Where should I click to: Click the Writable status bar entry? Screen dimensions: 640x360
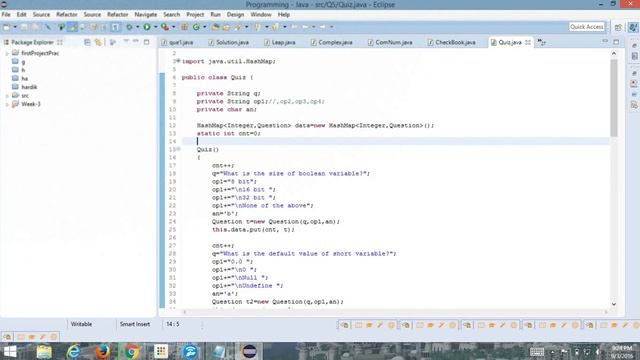(81, 324)
